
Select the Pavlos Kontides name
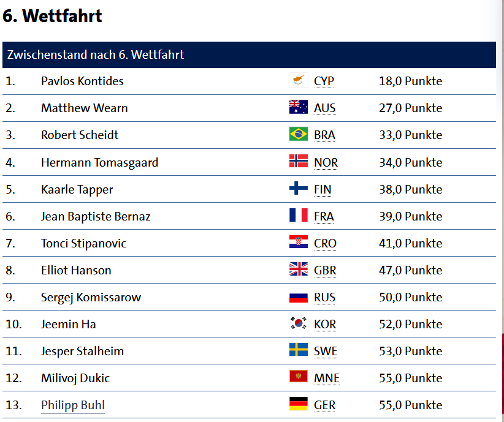coord(82,81)
